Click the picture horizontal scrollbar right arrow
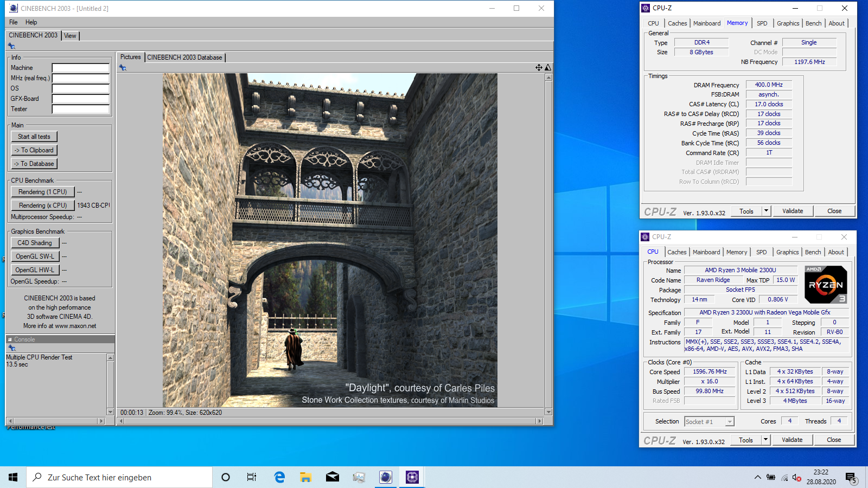Screen dimensions: 868x488 (x=539, y=421)
